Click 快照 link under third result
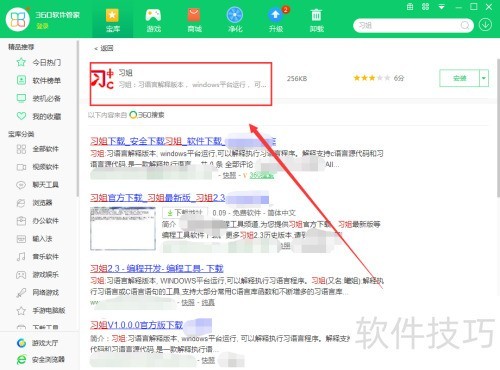 (x=188, y=302)
